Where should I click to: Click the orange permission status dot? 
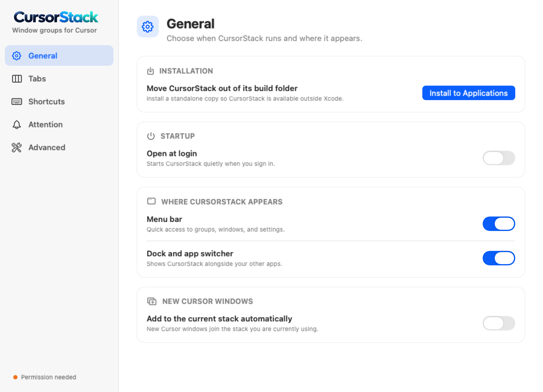[x=15, y=377]
